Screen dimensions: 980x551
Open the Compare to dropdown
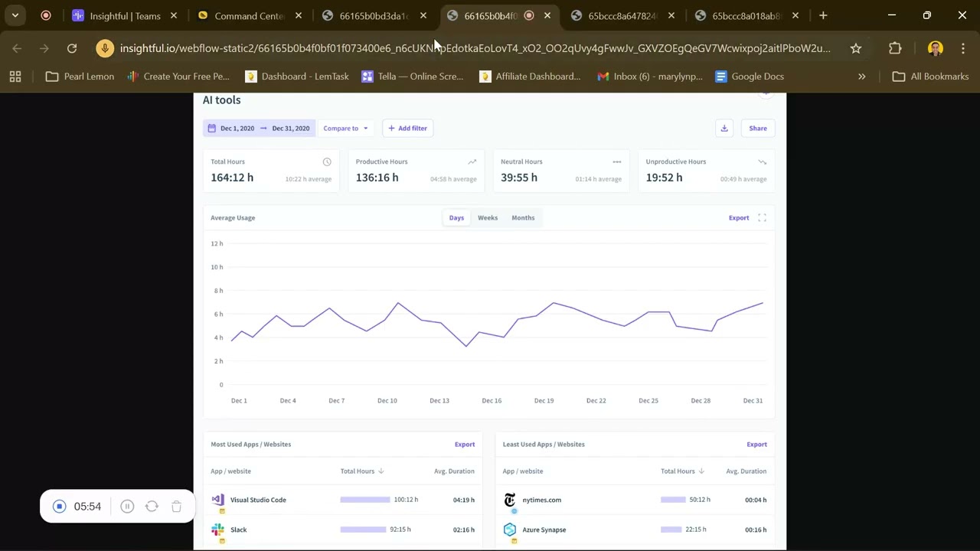[x=345, y=128]
